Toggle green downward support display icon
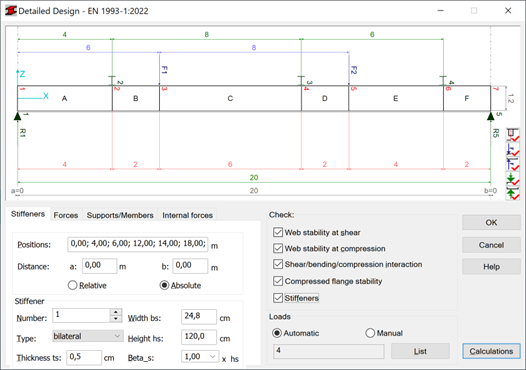Viewport: 526px width, 370px height. 512,179
